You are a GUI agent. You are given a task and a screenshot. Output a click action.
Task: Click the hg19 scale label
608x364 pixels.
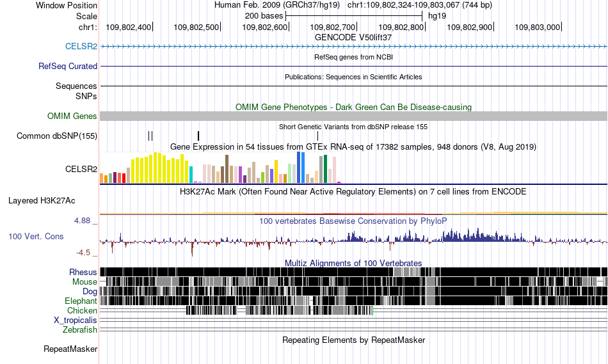(437, 16)
